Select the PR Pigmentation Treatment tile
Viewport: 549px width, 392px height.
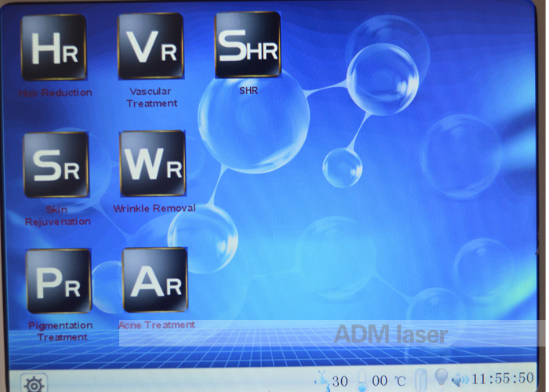[x=59, y=281]
